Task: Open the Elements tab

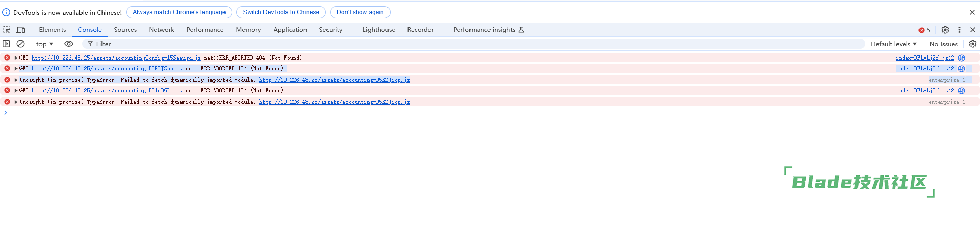Action: (52, 30)
